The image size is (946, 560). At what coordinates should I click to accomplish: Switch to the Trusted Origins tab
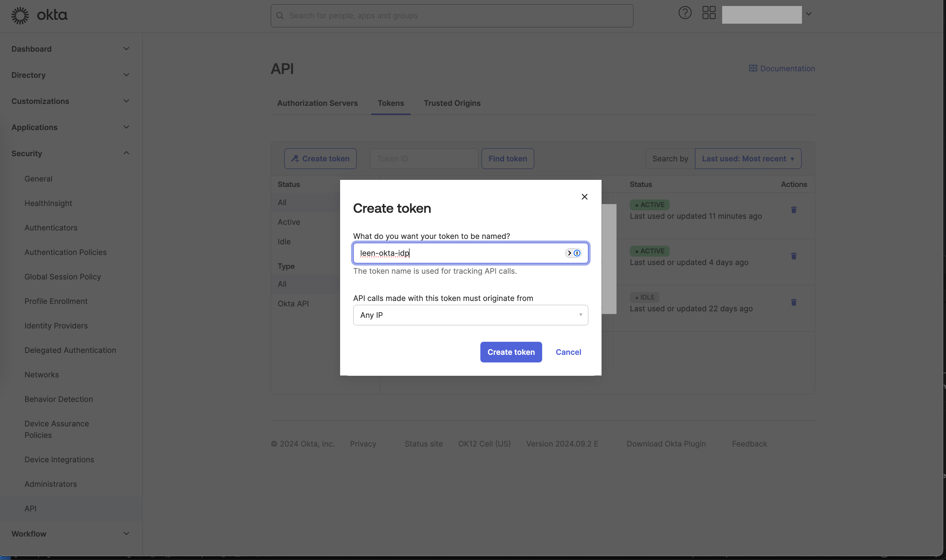pyautogui.click(x=452, y=103)
